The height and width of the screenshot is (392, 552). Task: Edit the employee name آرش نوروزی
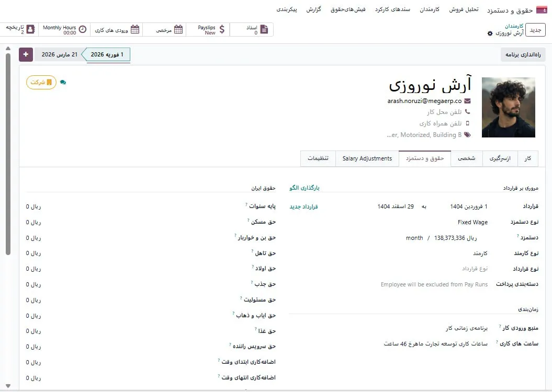[430, 84]
